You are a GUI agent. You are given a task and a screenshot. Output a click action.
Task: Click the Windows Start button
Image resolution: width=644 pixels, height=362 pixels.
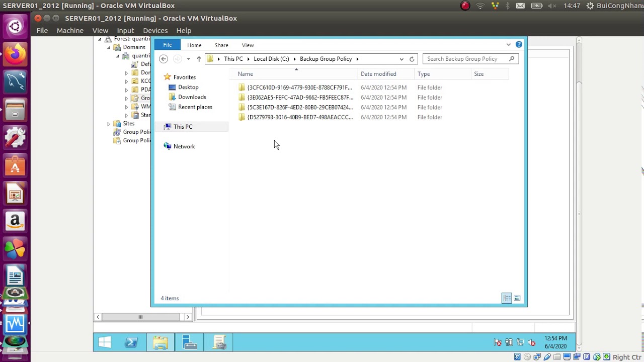click(x=105, y=342)
